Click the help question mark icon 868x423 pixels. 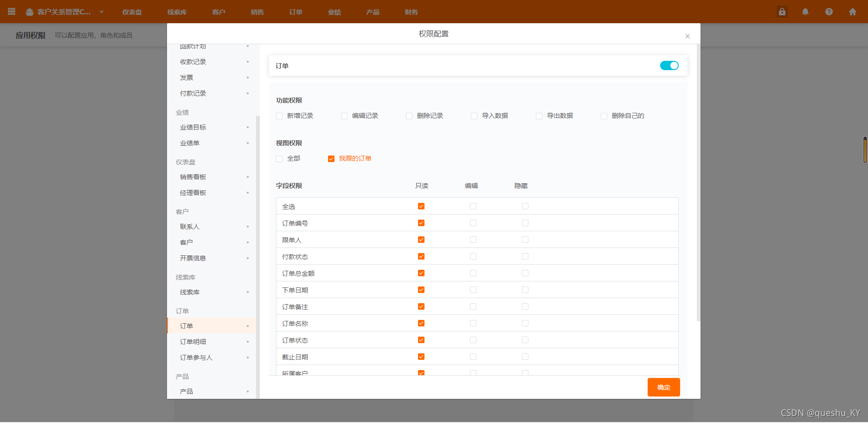829,12
